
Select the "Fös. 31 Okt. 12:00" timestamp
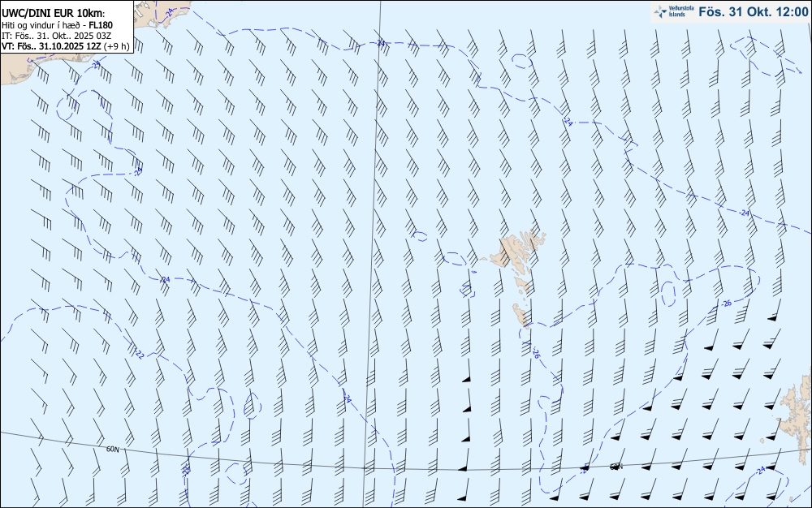753,11
